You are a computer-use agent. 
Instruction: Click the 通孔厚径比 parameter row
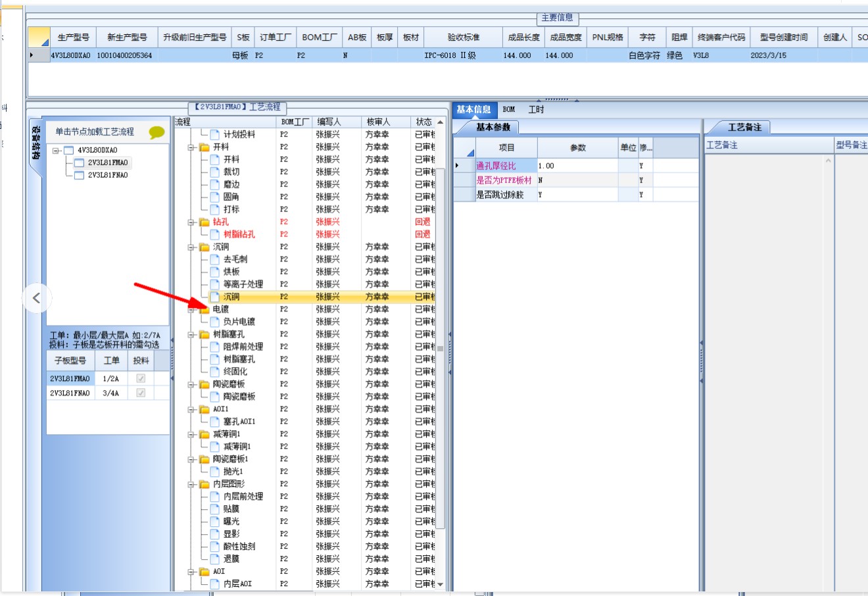pos(575,166)
